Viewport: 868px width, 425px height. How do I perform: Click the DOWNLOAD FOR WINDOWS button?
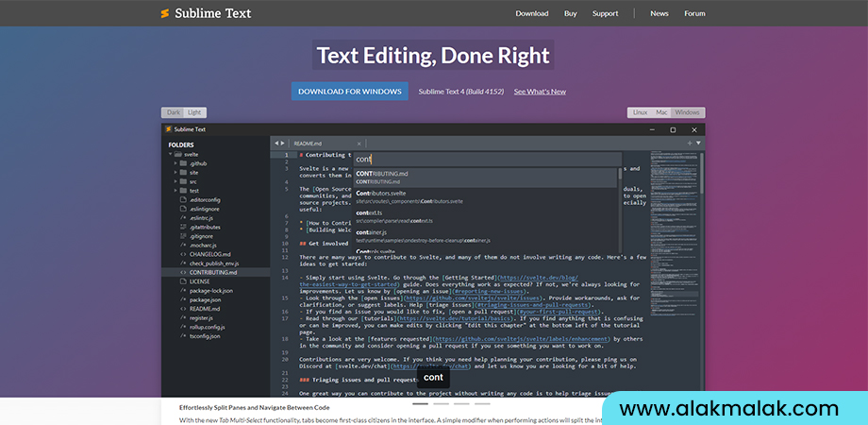[x=350, y=92]
